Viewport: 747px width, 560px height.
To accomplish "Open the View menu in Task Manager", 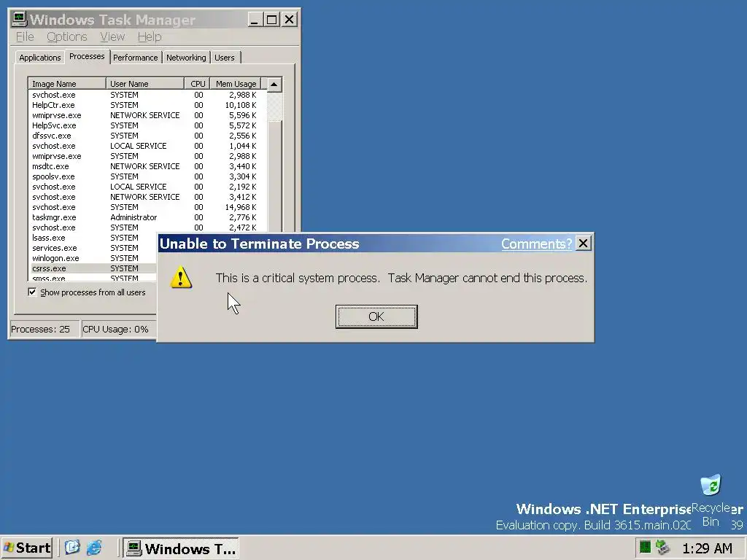I will 112,36.
